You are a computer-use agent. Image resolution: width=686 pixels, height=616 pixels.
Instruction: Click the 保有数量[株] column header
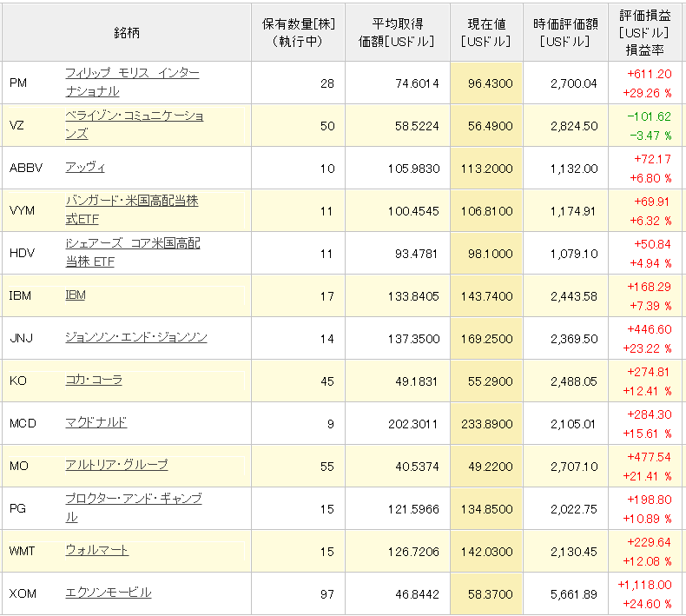[299, 32]
